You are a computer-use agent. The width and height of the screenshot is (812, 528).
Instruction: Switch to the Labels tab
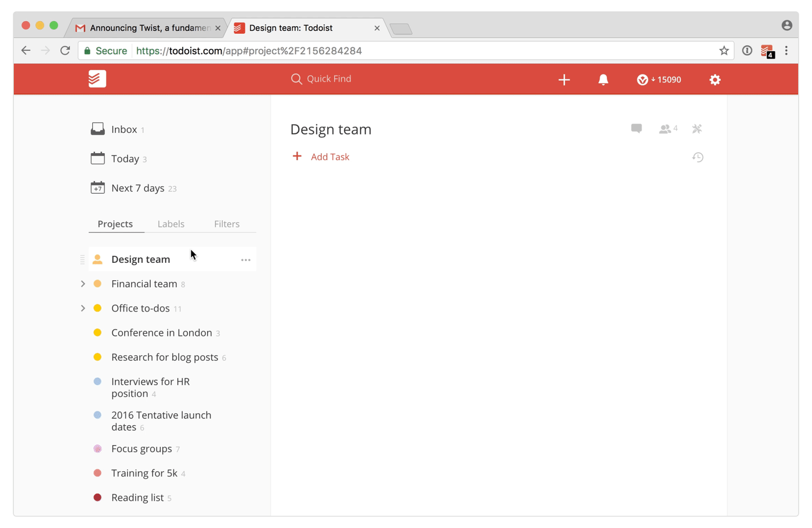coord(171,223)
